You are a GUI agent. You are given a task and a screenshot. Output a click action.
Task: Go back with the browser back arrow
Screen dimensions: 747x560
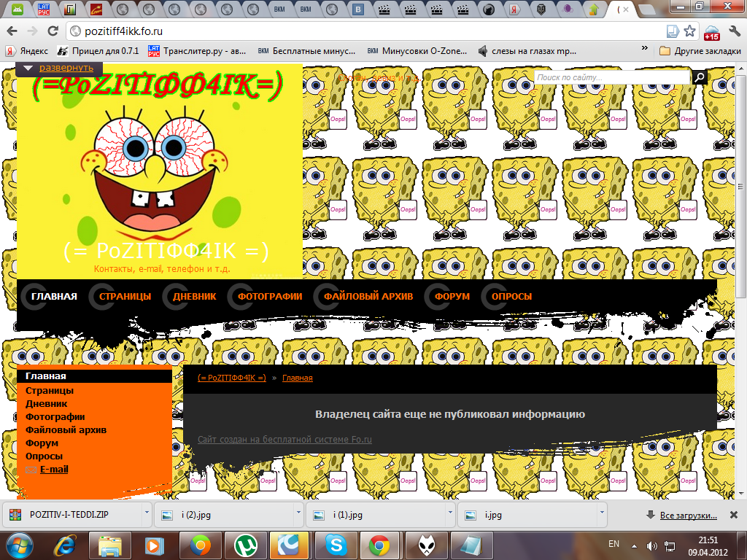[12, 31]
